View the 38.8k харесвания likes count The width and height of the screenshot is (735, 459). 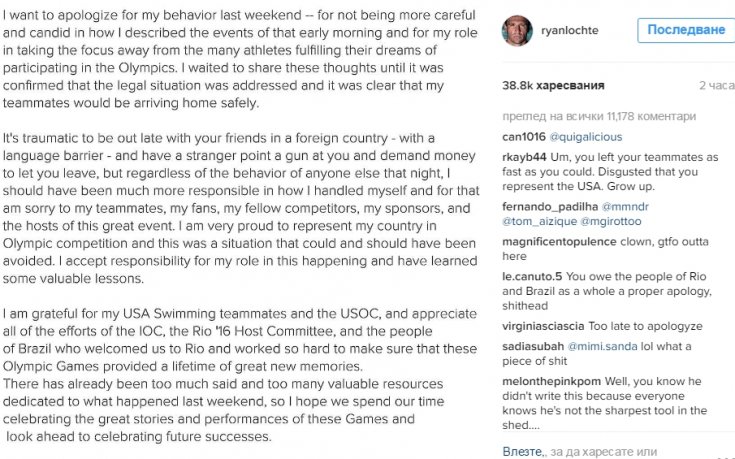(x=553, y=85)
